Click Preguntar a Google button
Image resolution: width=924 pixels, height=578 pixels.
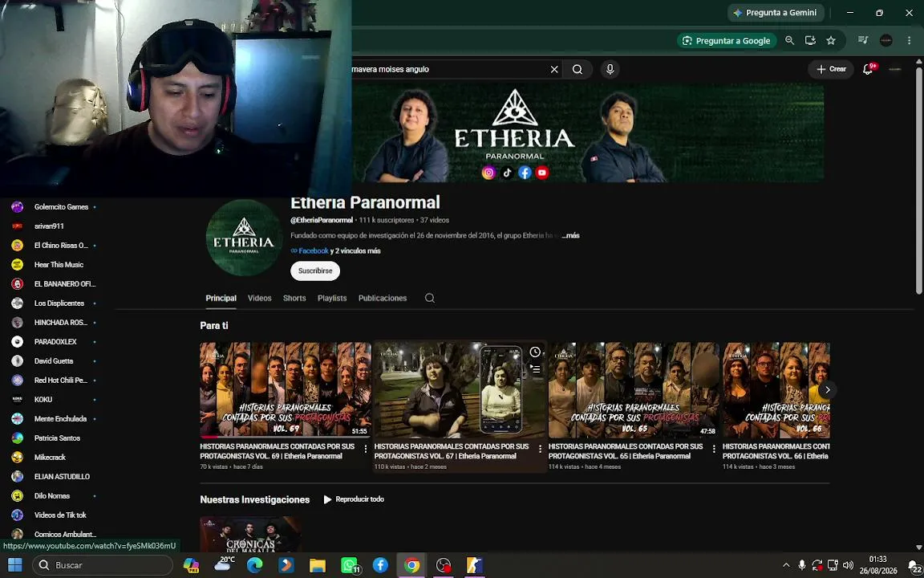point(727,41)
